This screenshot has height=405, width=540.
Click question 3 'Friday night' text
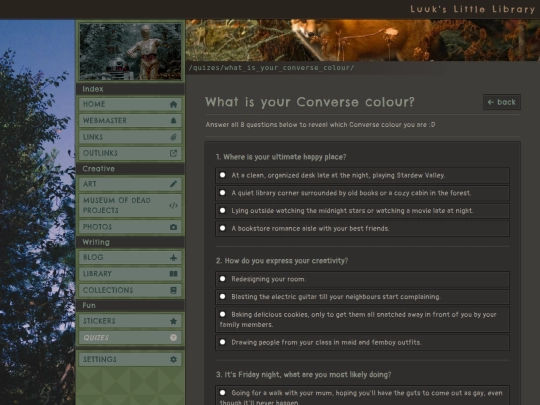(x=303, y=375)
